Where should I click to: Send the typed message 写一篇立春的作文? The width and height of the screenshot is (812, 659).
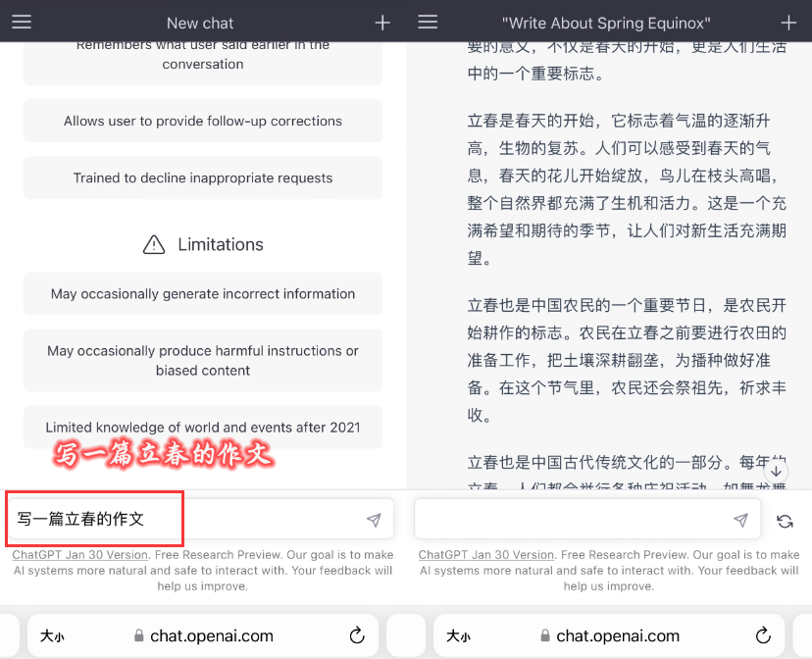[x=374, y=520]
